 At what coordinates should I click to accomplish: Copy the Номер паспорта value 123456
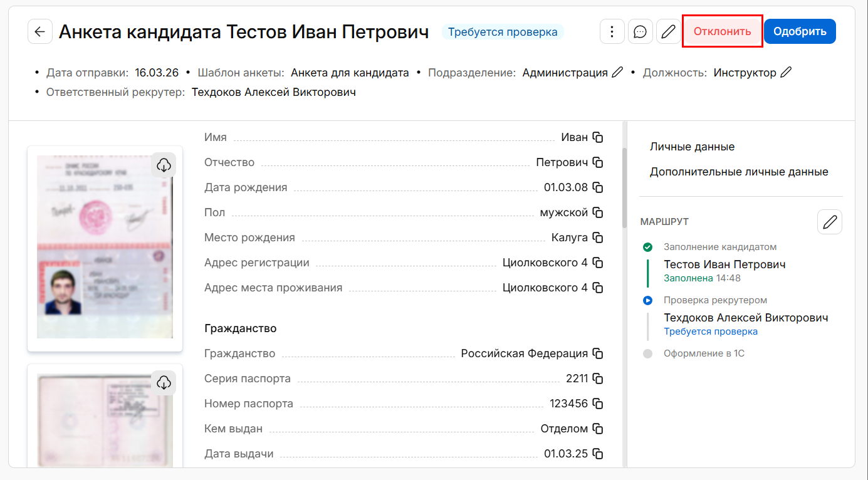pyautogui.click(x=598, y=404)
